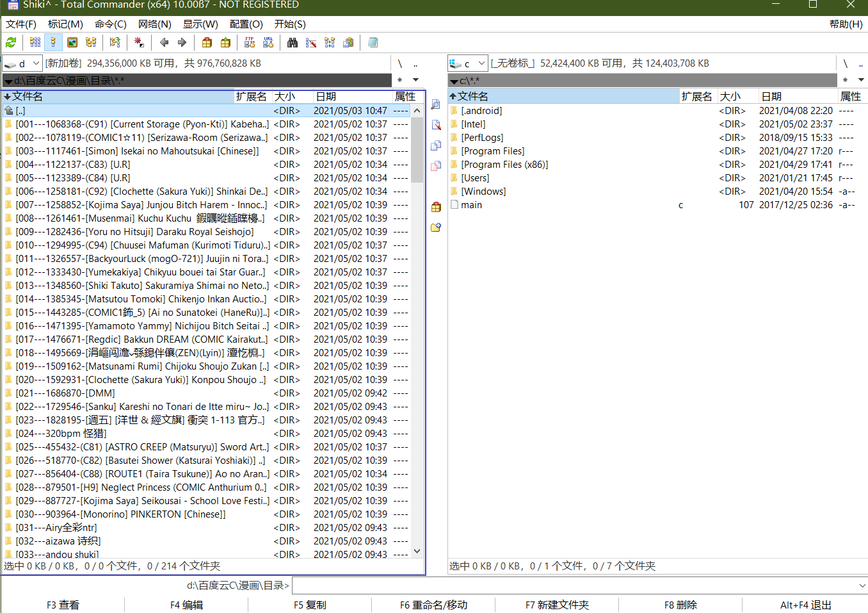
Task: Click the new folder icon between the panels
Action: 436,227
